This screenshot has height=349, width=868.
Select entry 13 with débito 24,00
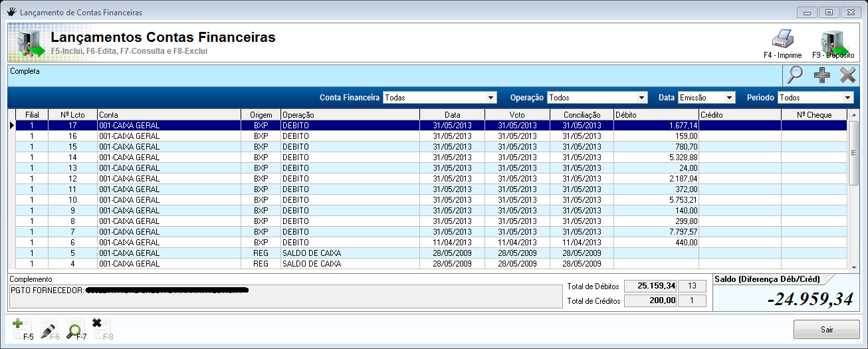click(432, 168)
